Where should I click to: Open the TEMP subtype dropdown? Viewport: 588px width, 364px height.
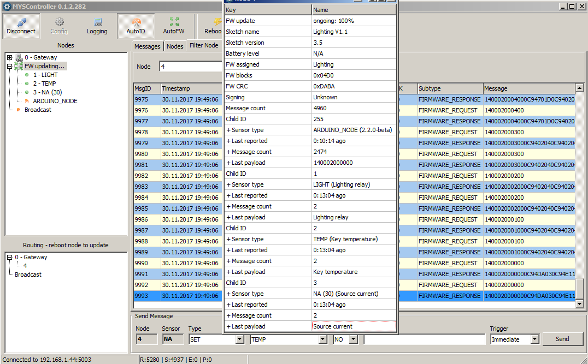click(322, 339)
